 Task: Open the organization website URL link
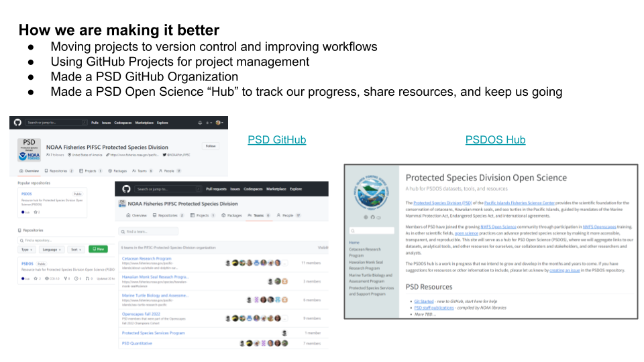pos(134,155)
